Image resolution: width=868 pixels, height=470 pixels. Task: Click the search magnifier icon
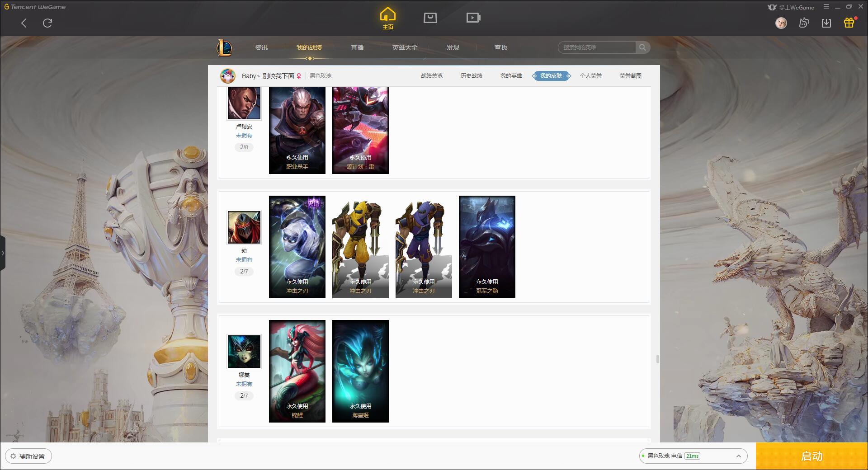coord(642,47)
